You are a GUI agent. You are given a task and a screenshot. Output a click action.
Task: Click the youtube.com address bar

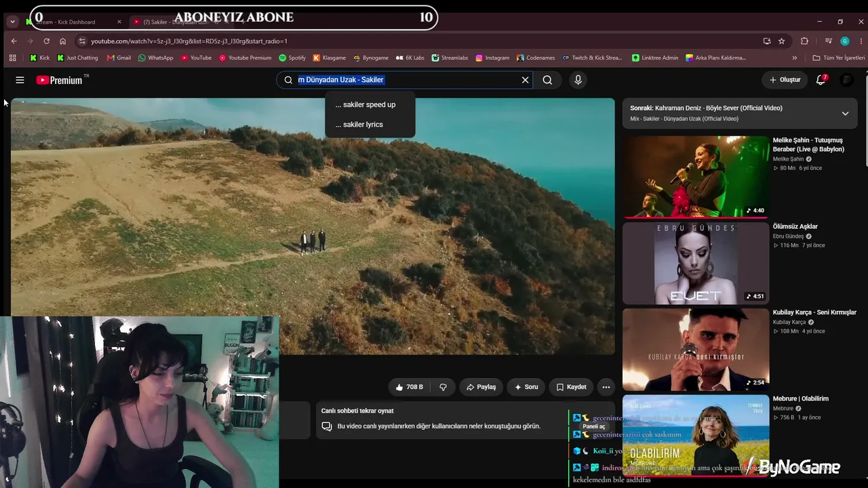click(420, 41)
